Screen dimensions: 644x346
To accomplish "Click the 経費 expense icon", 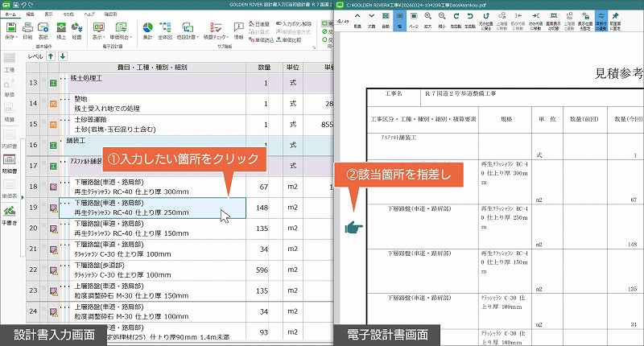I will click(x=76, y=28).
